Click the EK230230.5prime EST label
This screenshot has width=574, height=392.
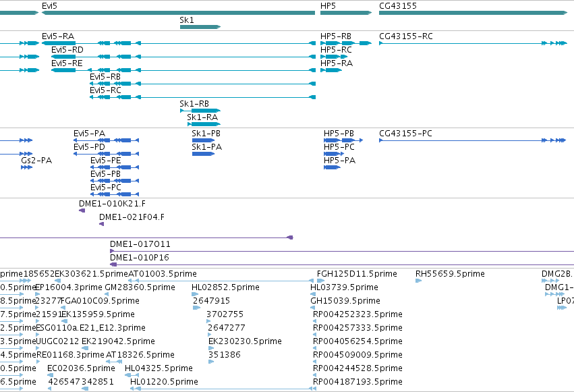246,341
